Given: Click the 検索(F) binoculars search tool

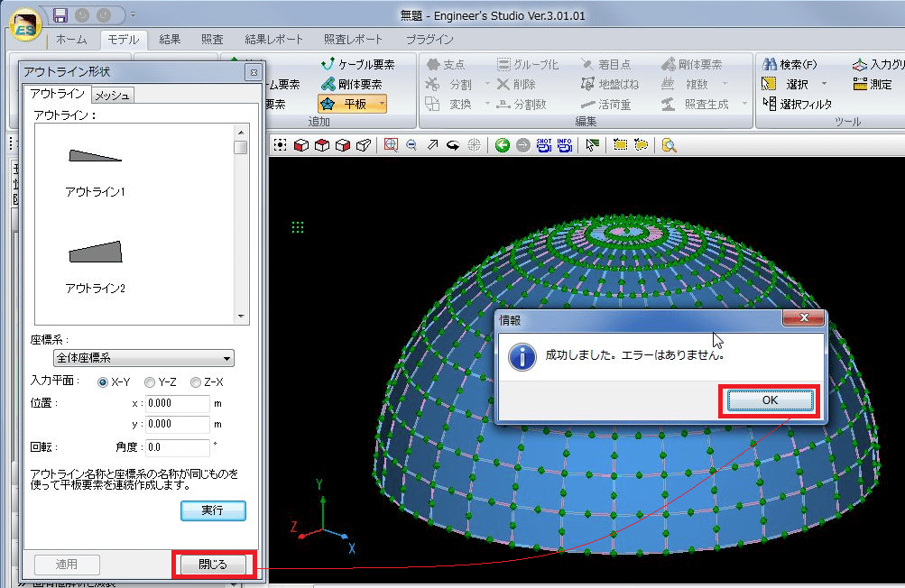Looking at the screenshot, I should point(790,65).
